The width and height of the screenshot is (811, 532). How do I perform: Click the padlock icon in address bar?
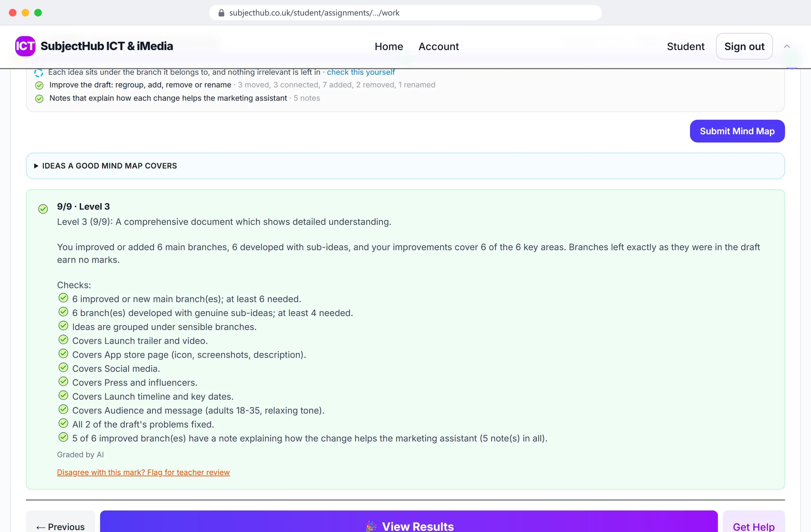pyautogui.click(x=221, y=13)
